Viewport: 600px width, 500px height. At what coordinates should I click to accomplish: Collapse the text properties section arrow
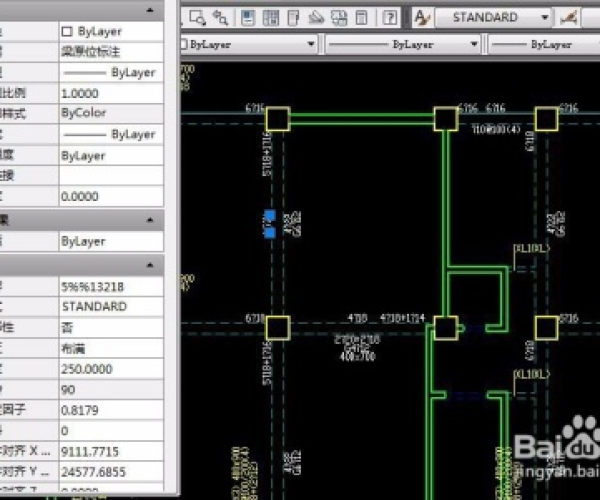[x=152, y=264]
